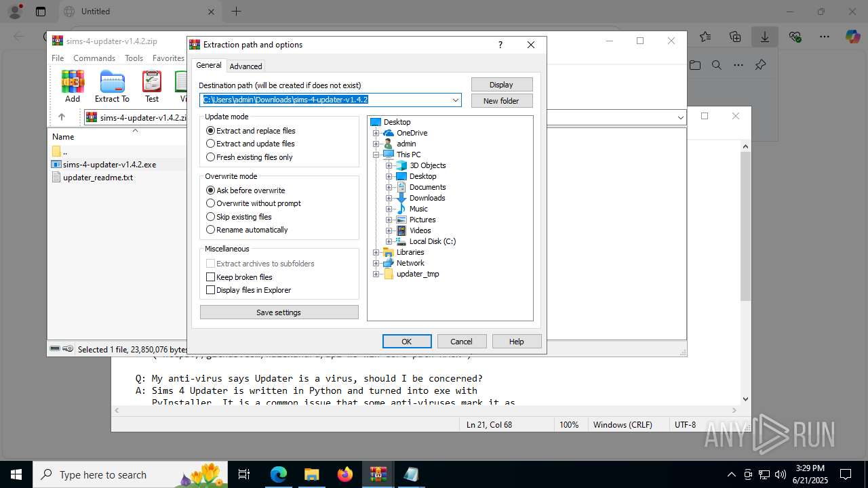Click the parent folder '..' entry
Image resolution: width=868 pixels, height=488 pixels.
point(60,151)
